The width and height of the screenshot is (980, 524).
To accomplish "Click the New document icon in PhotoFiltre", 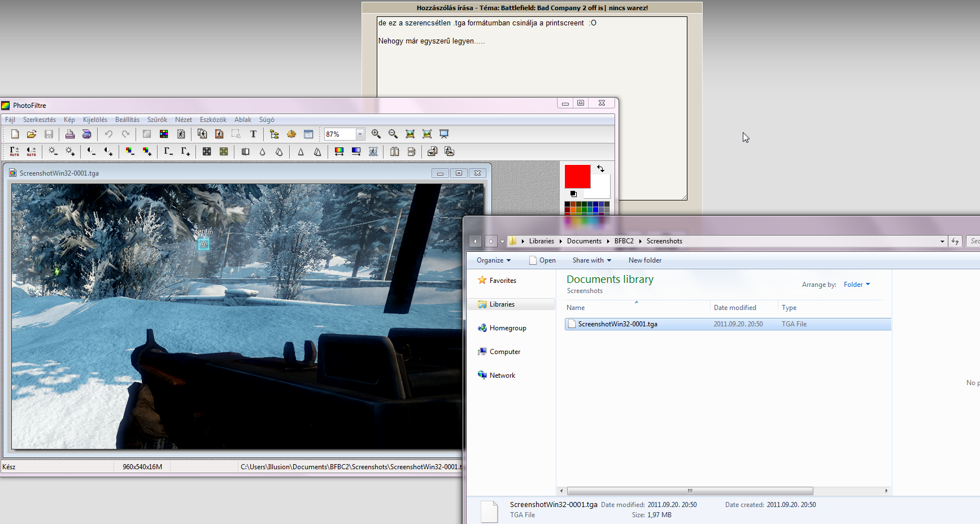I will click(x=15, y=134).
